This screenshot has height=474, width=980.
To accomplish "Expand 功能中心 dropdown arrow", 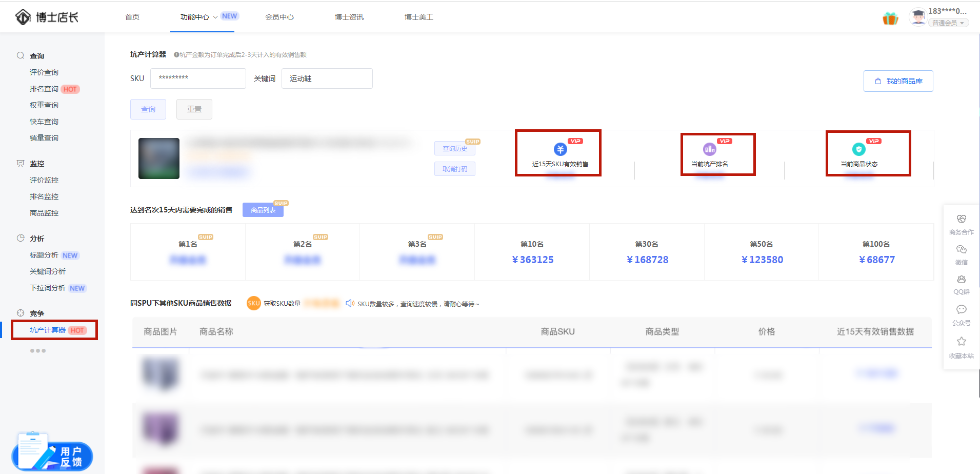I will point(215,17).
